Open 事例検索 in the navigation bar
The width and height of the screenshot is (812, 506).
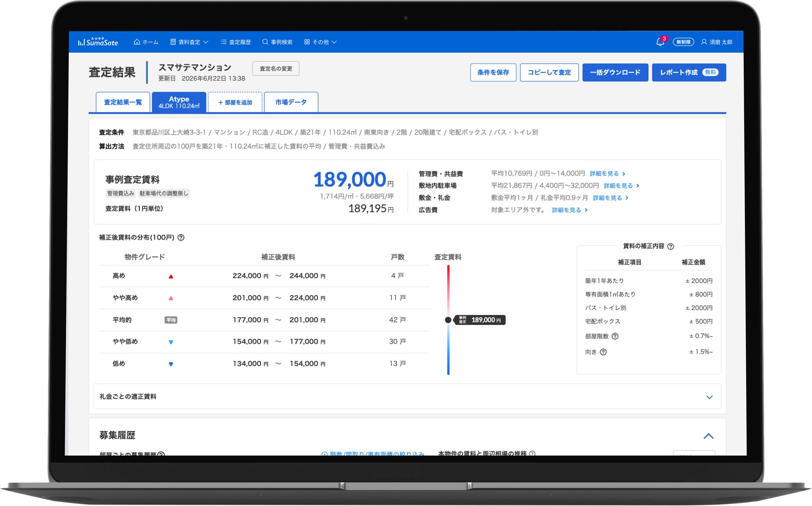(277, 42)
